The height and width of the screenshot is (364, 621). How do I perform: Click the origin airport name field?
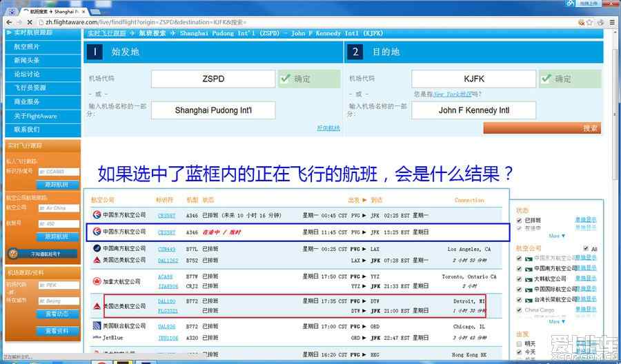click(213, 110)
